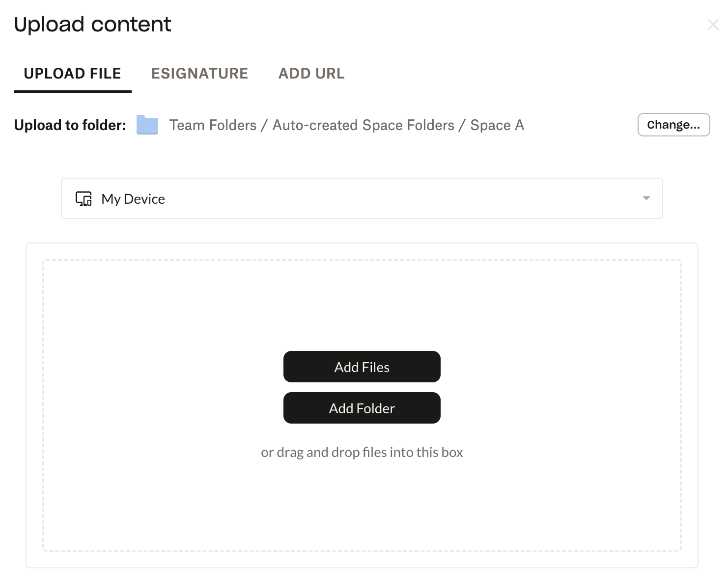Viewport: 728px width, 588px height.
Task: Open the My Device source selector label
Action: coord(133,199)
